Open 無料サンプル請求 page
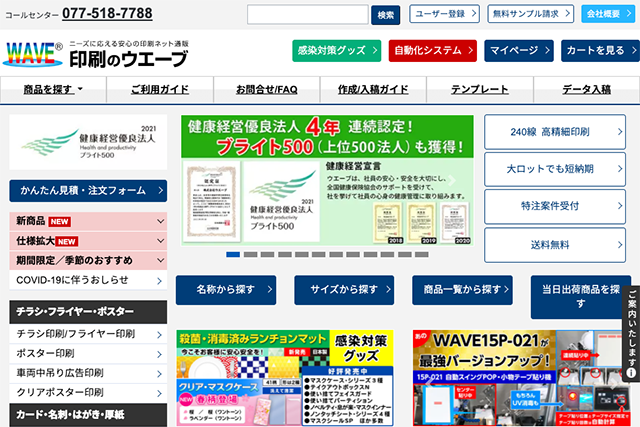The width and height of the screenshot is (640, 427). coord(531,14)
